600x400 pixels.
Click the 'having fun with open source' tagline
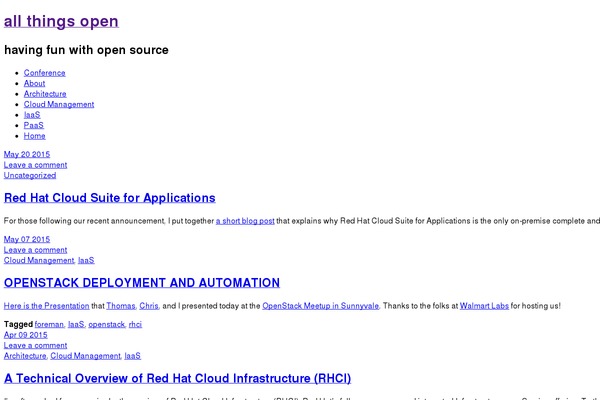pos(86,50)
